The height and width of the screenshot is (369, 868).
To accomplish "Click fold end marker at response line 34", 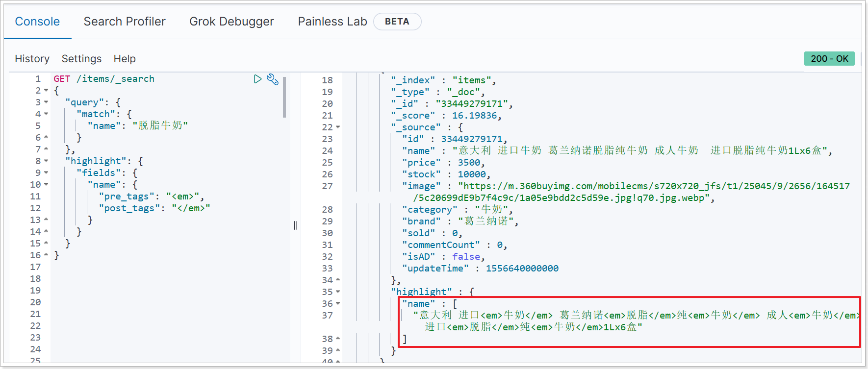I will (x=338, y=280).
